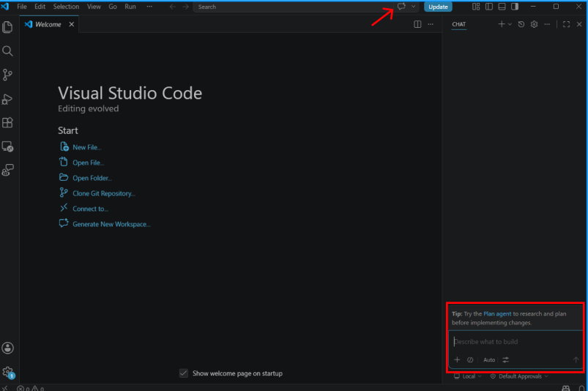Show more menu bar items
The width and height of the screenshot is (588, 391).
149,7
